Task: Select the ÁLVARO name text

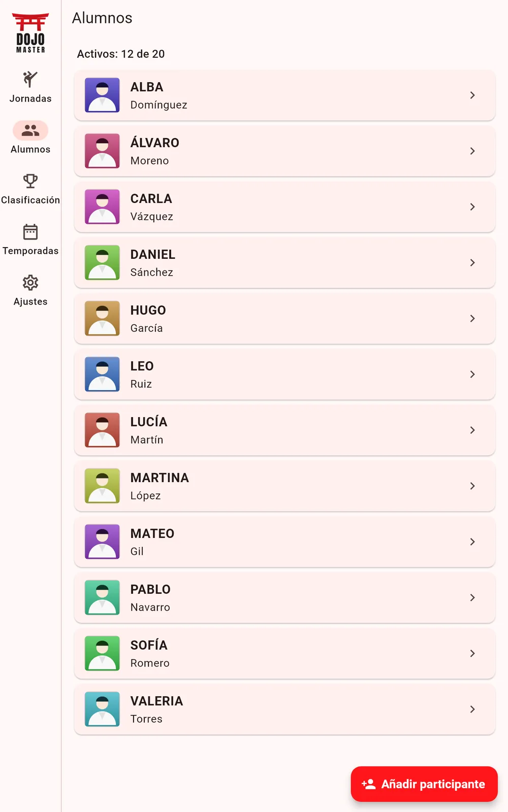Action: tap(155, 142)
